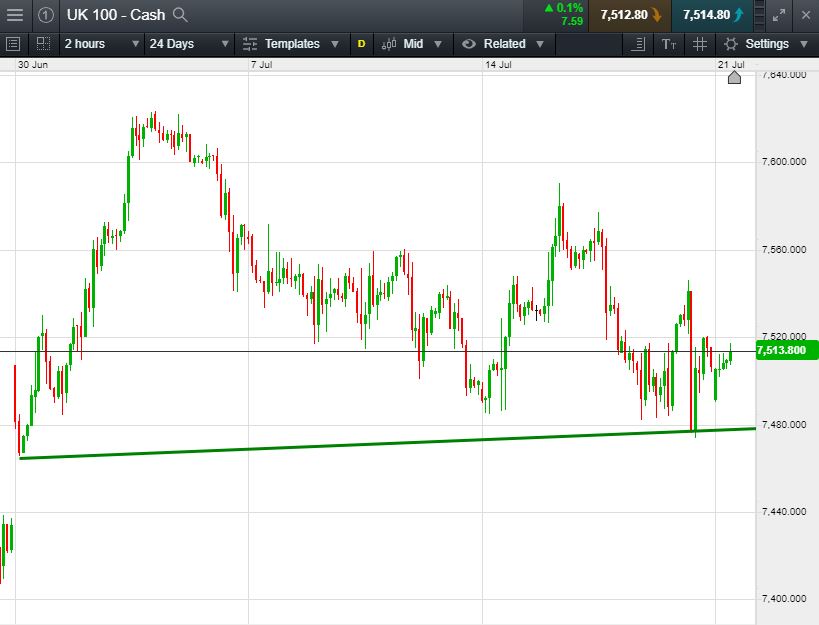Click the price-scale alignment icon
This screenshot has height=625, width=819.
coord(638,44)
